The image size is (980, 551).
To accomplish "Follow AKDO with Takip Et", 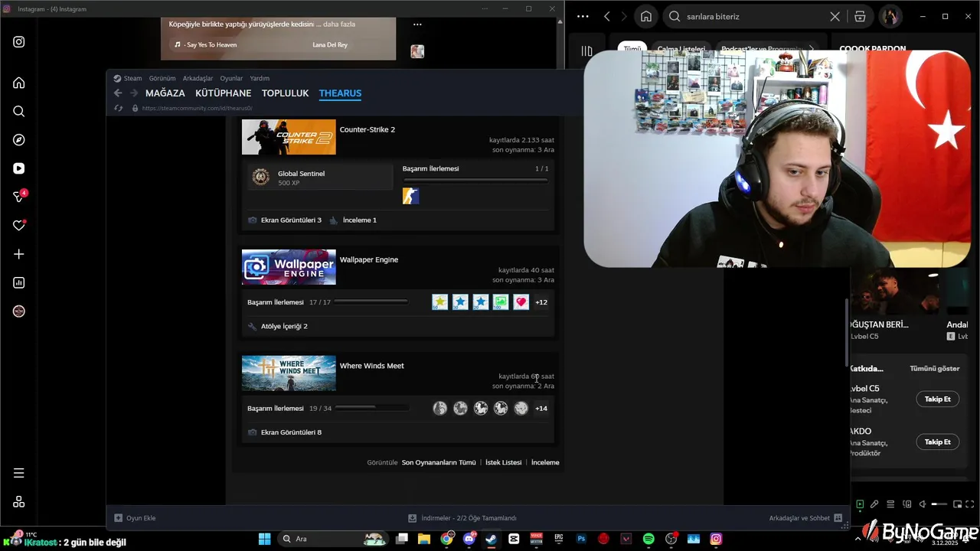I will pyautogui.click(x=938, y=442).
